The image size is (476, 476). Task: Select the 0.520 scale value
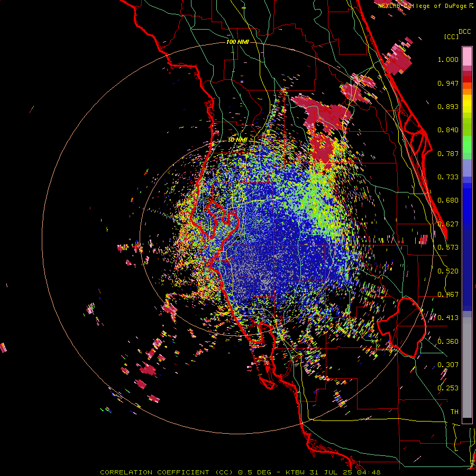click(x=448, y=271)
